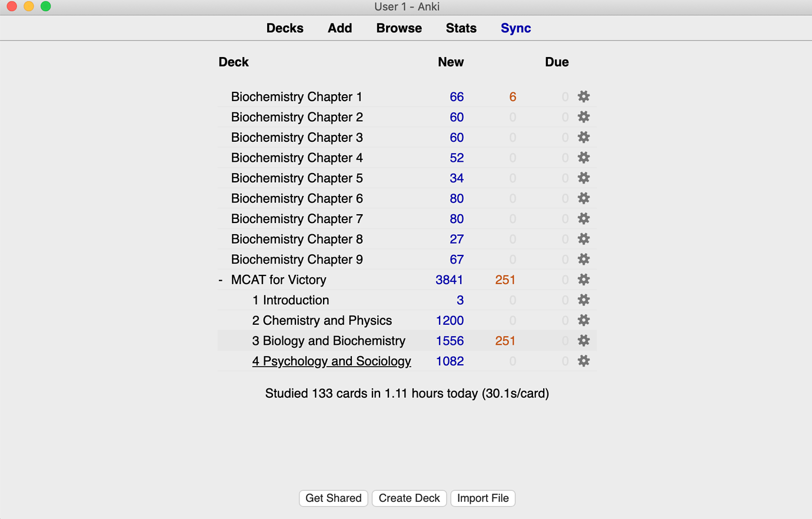This screenshot has height=519, width=812.
Task: Open gear for 2 Chemistry and Physics
Action: pos(583,321)
